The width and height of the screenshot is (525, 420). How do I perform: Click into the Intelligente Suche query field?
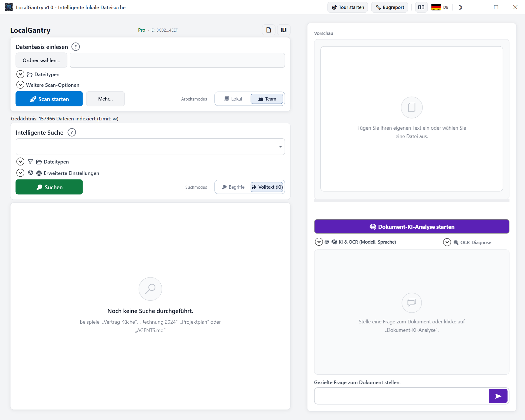[150, 147]
